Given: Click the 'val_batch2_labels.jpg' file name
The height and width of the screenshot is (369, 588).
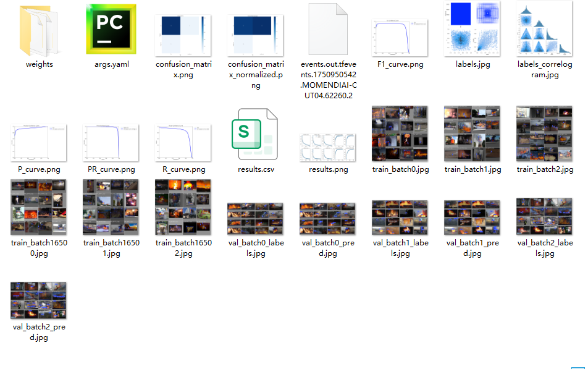Looking at the screenshot, I should point(545,248).
